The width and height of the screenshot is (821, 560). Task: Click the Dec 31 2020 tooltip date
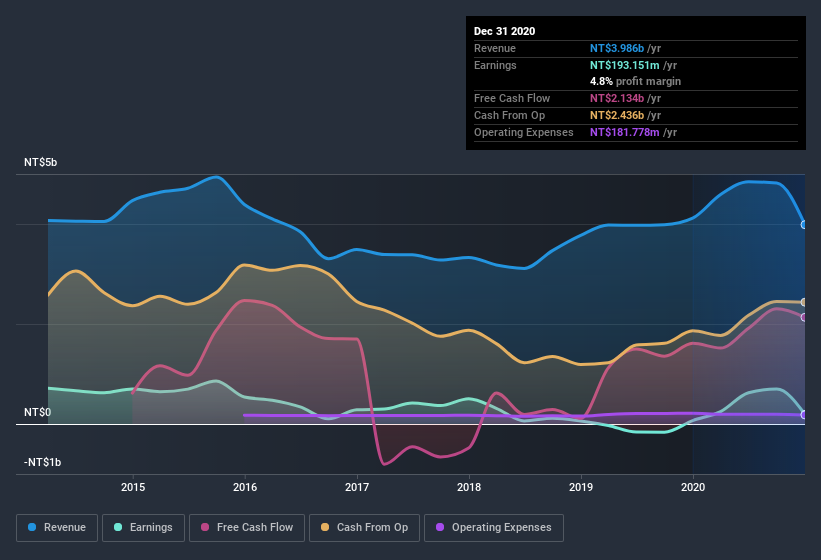click(504, 31)
